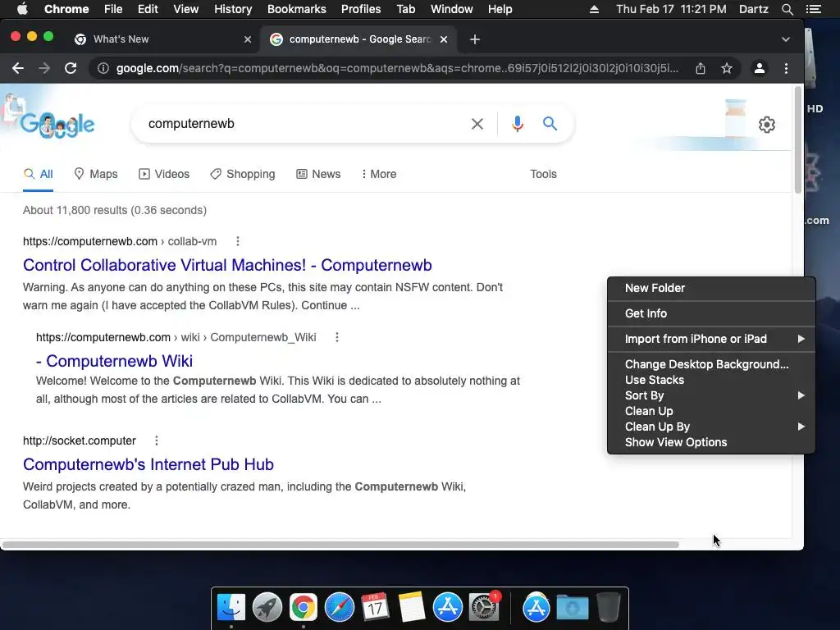Open Spotlight search in the menu bar

[787, 9]
